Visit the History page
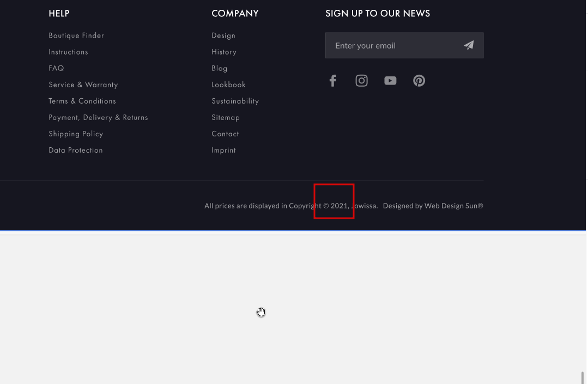588x384 pixels. coord(224,52)
